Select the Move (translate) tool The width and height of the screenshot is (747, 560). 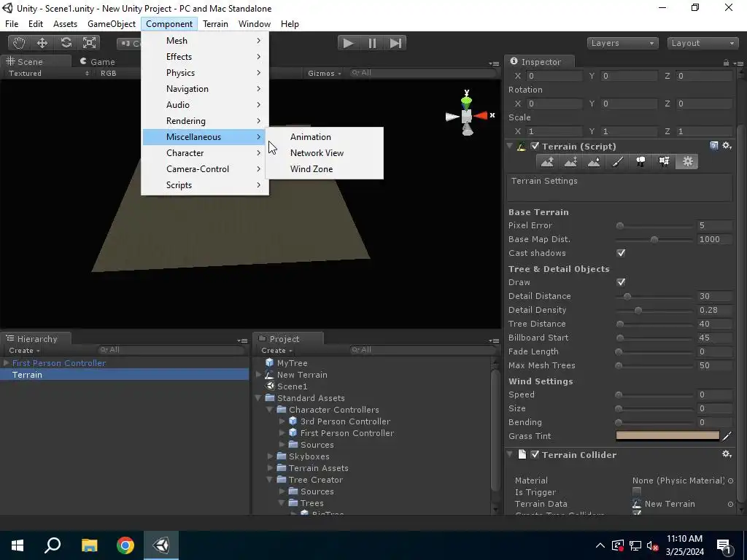(42, 43)
